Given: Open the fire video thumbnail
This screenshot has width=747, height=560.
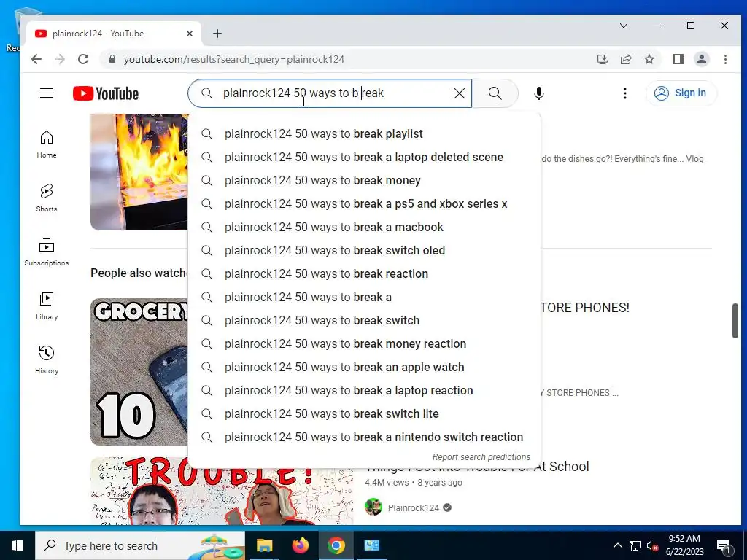Looking at the screenshot, I should click(139, 171).
